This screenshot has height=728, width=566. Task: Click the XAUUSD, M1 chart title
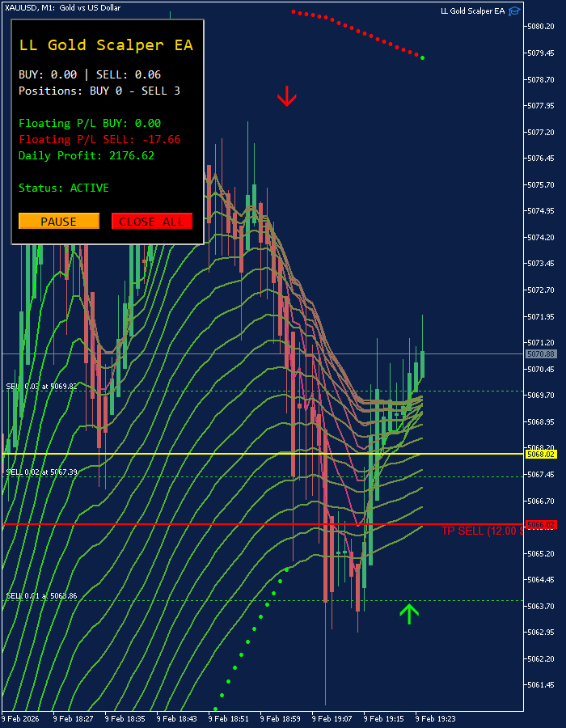click(62, 8)
